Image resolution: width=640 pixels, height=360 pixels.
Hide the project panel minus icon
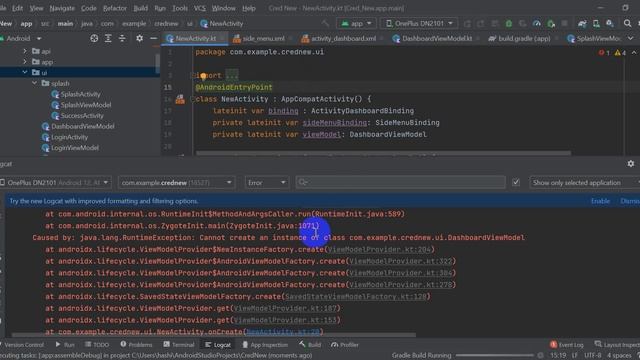point(153,38)
